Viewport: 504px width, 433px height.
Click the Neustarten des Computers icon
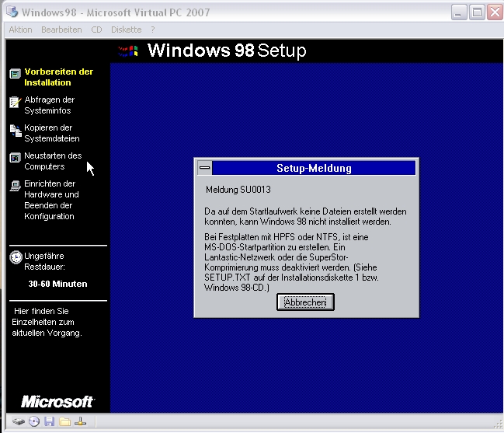15,158
